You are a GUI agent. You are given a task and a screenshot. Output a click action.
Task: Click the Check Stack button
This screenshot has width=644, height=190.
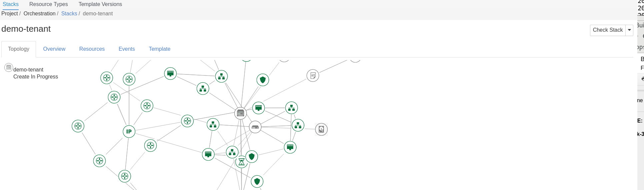[608, 30]
